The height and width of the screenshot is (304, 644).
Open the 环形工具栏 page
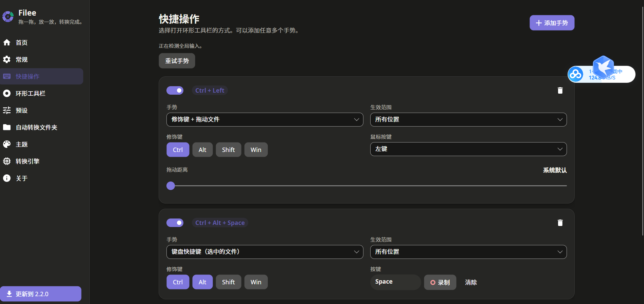tap(41, 93)
